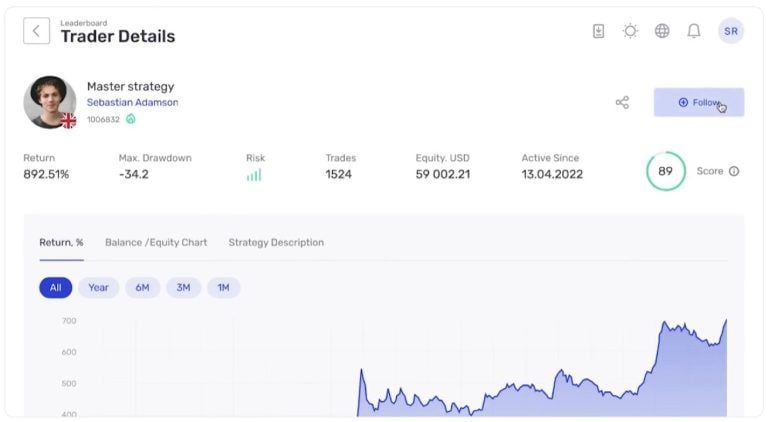Choose the 6M period filter
Screen dimensions: 768x422
click(142, 288)
